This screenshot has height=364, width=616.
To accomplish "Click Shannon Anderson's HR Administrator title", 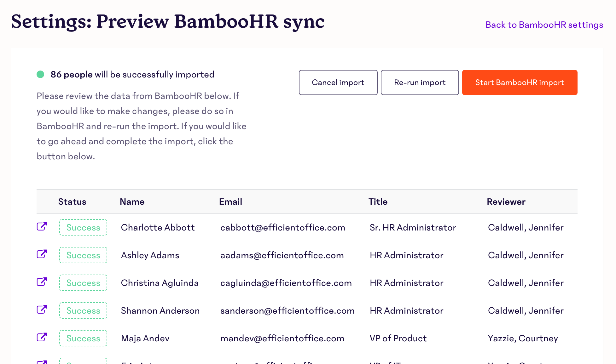I will click(x=406, y=310).
